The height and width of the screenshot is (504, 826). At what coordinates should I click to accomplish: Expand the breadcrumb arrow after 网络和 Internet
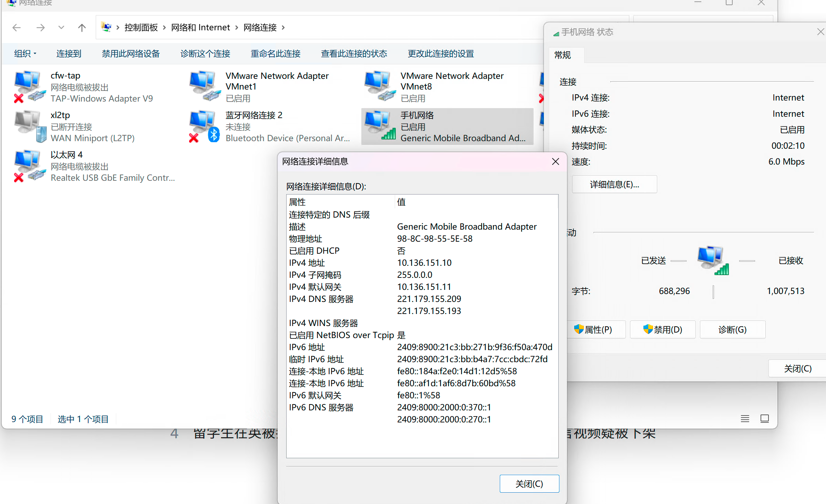pos(236,27)
